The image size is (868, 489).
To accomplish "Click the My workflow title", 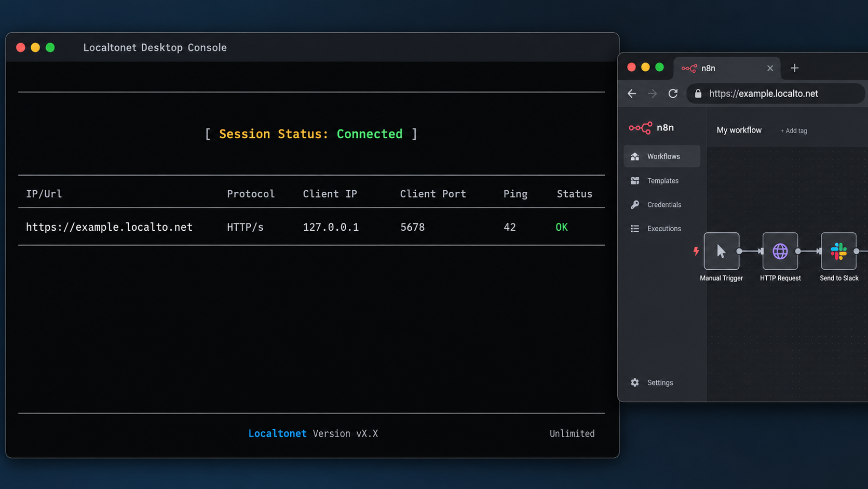I will click(x=739, y=130).
